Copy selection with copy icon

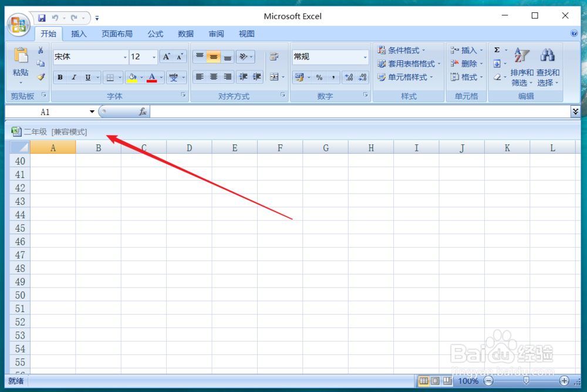point(41,63)
